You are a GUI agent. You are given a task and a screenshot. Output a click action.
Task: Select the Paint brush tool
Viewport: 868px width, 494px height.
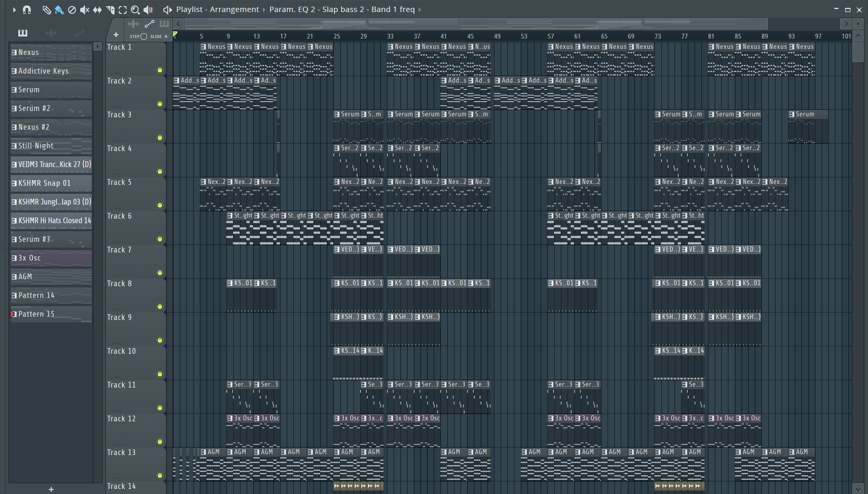click(59, 10)
